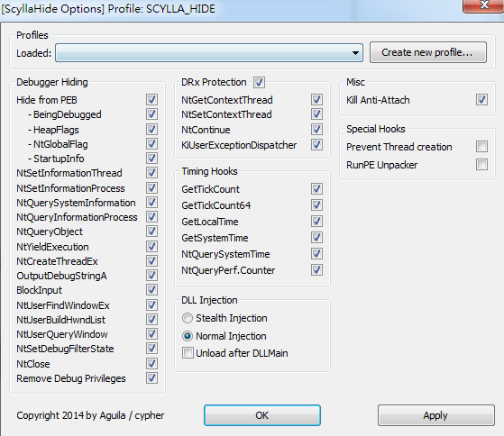
Task: Enable the RunPE Unpacker checkbox
Action: coord(481,165)
